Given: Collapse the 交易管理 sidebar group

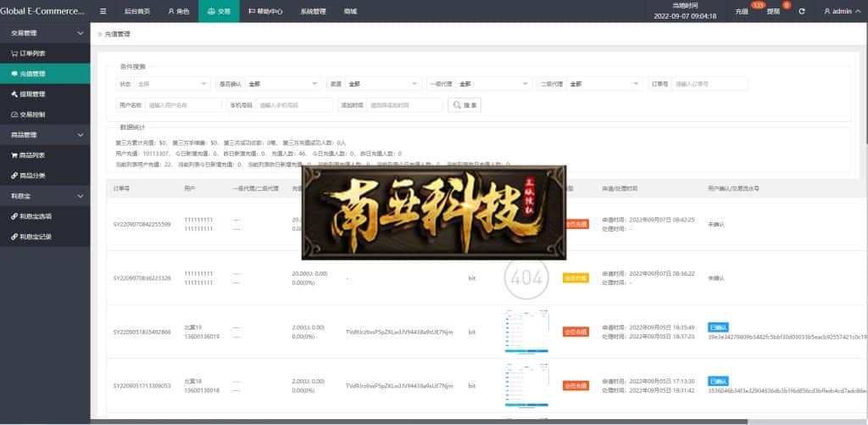Looking at the screenshot, I should (81, 33).
